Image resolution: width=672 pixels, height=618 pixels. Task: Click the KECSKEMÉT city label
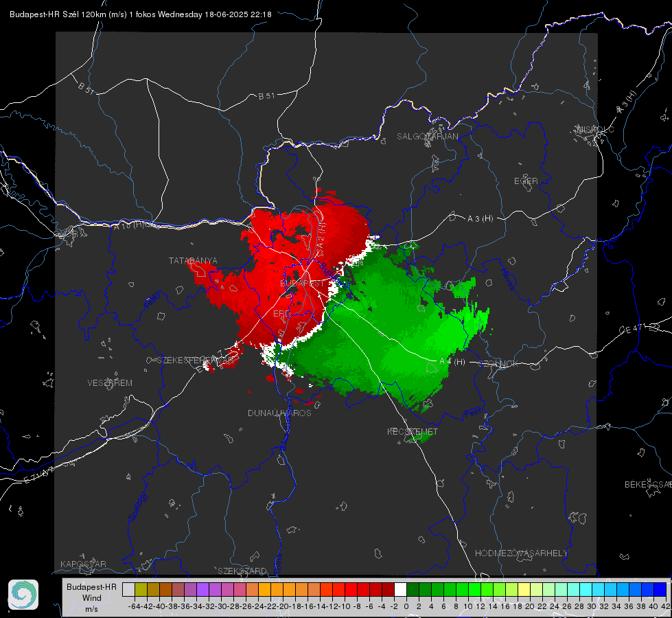(x=413, y=431)
